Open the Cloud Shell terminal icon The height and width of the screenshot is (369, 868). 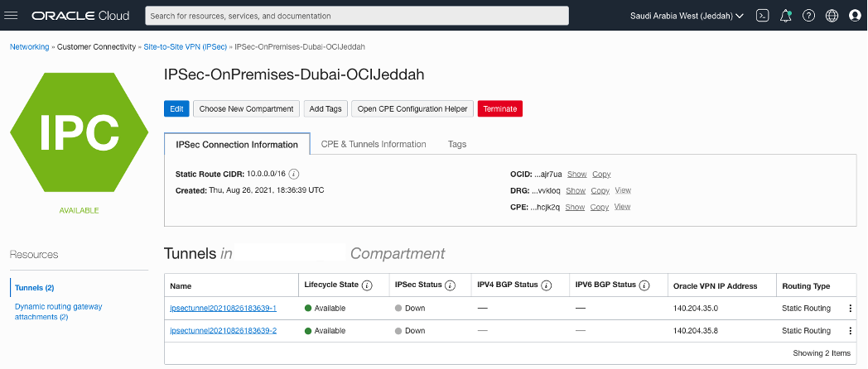(x=763, y=16)
